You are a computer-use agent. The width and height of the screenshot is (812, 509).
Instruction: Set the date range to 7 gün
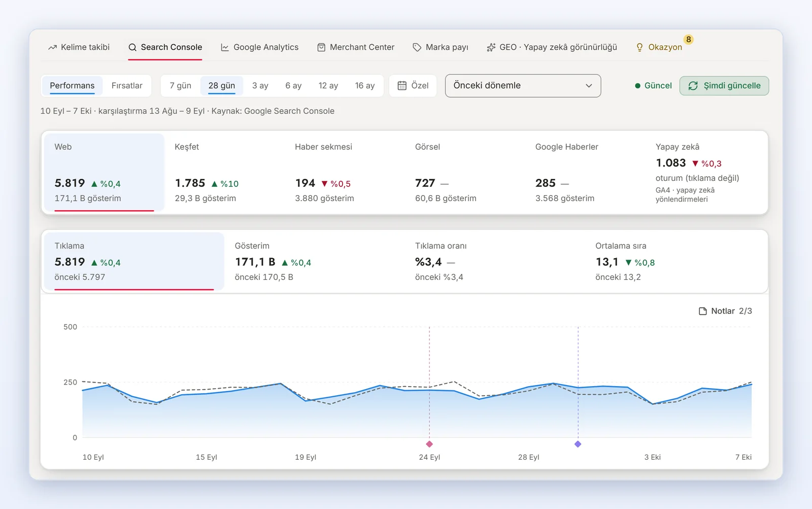(x=181, y=86)
